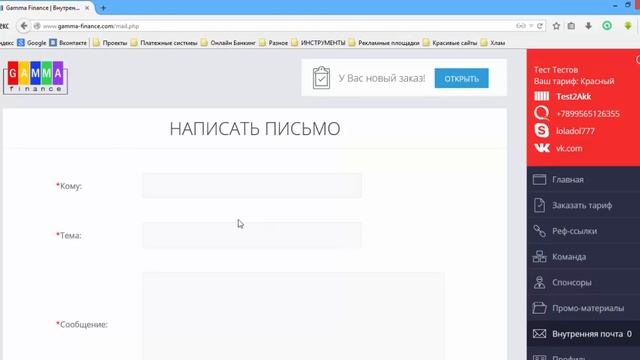640x360 pixels.
Task: Click the Внутренняя почта envelope icon
Action: click(x=539, y=334)
